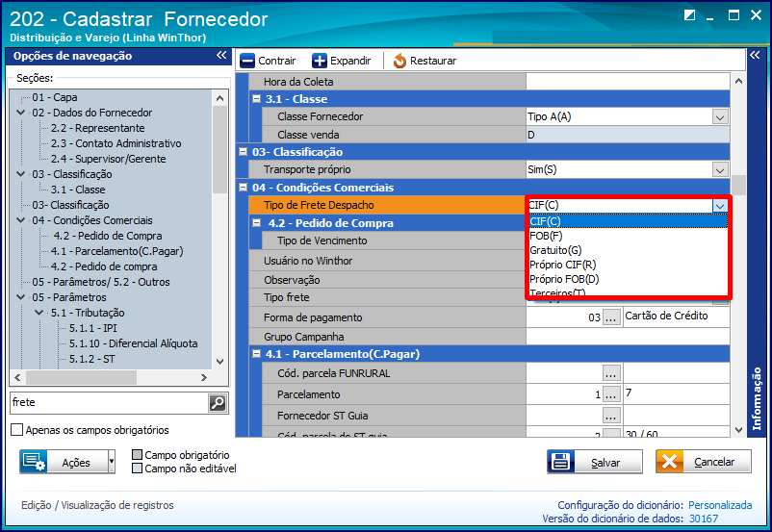The width and height of the screenshot is (772, 532).
Task: Select 2.4 - Supervisor/Gerente tree item
Action: pos(108,159)
